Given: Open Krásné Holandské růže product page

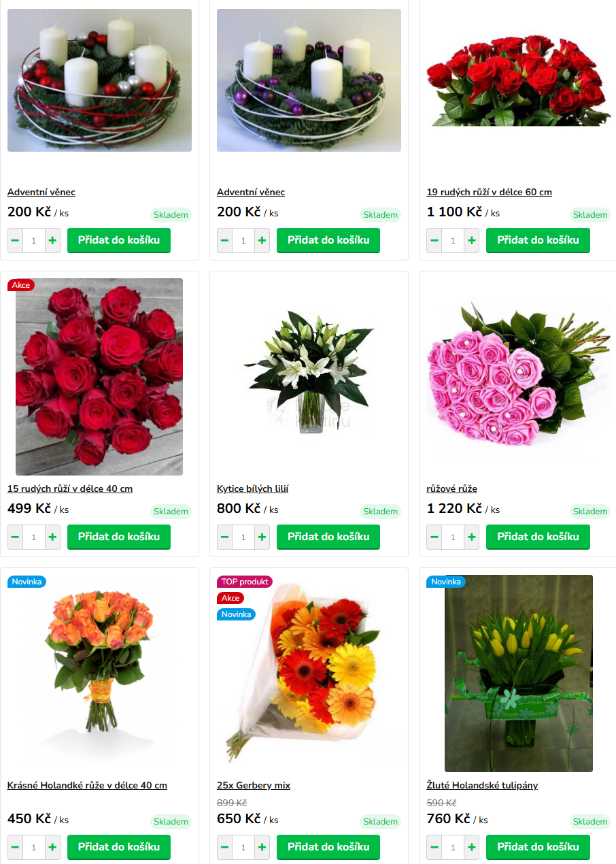Looking at the screenshot, I should (87, 785).
